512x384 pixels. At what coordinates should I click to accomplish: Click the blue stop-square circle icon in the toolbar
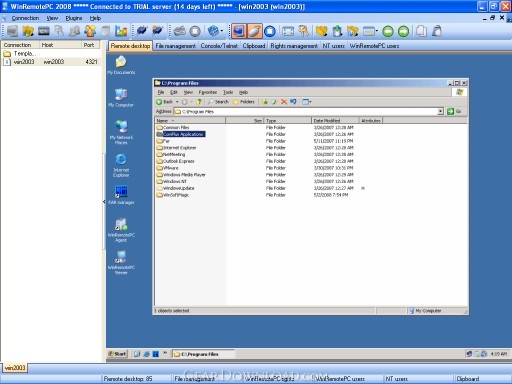click(270, 31)
